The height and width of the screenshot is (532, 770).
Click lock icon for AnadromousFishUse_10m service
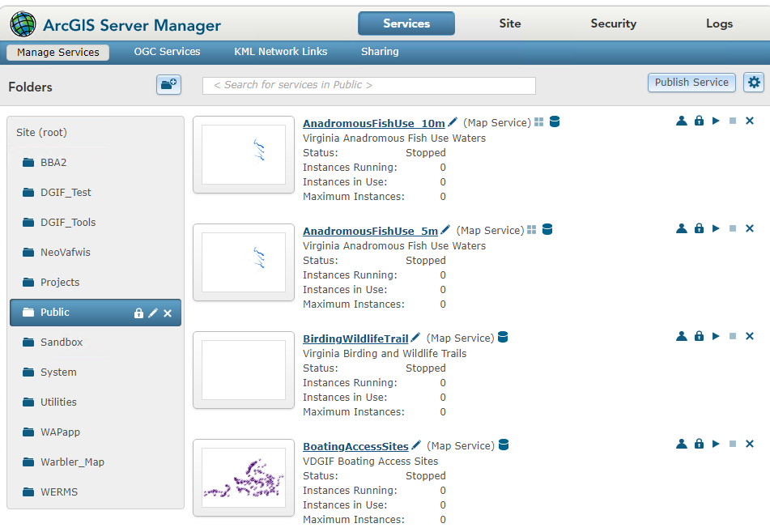tap(699, 121)
